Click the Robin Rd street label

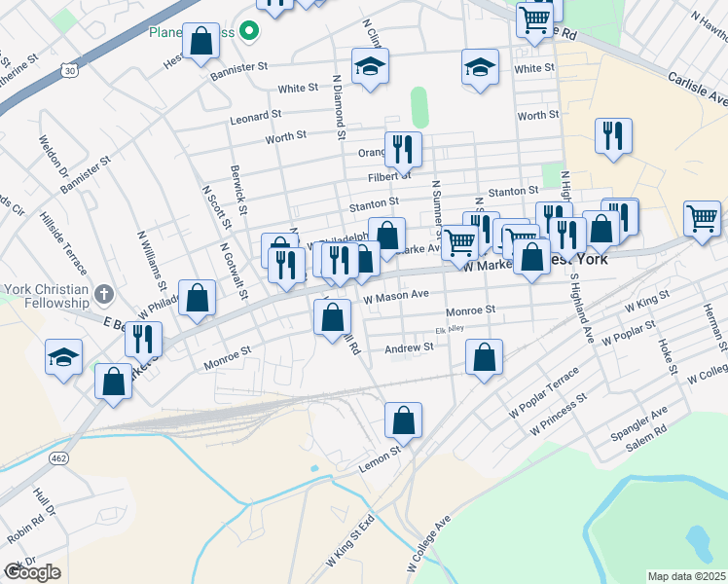25,529
